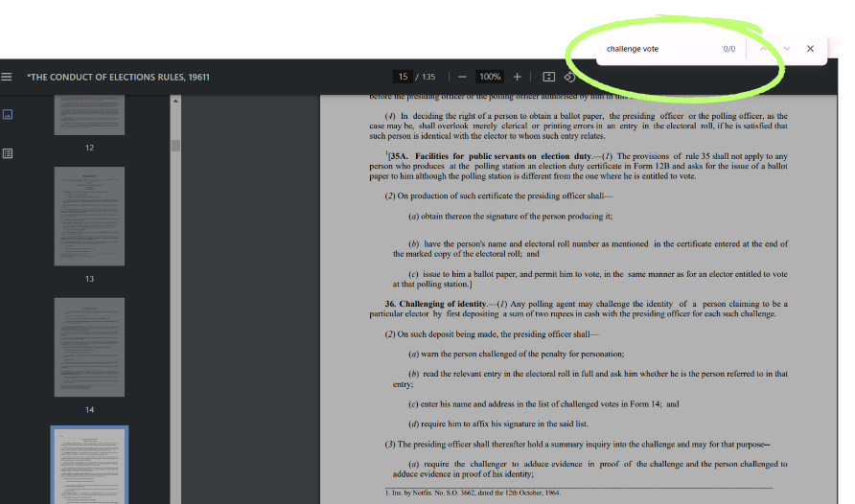Viewport: 855px width, 504px height.
Task: Select page 12 thumbnail
Action: [x=89, y=115]
